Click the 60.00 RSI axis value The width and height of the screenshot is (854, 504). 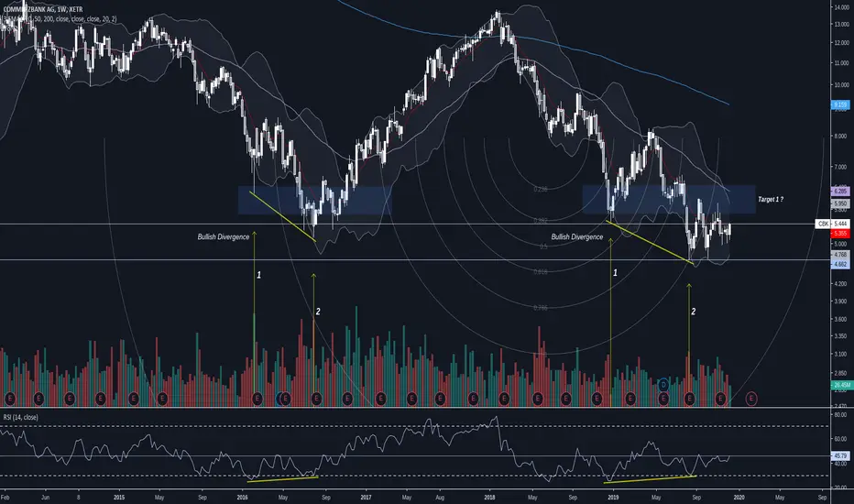840,439
